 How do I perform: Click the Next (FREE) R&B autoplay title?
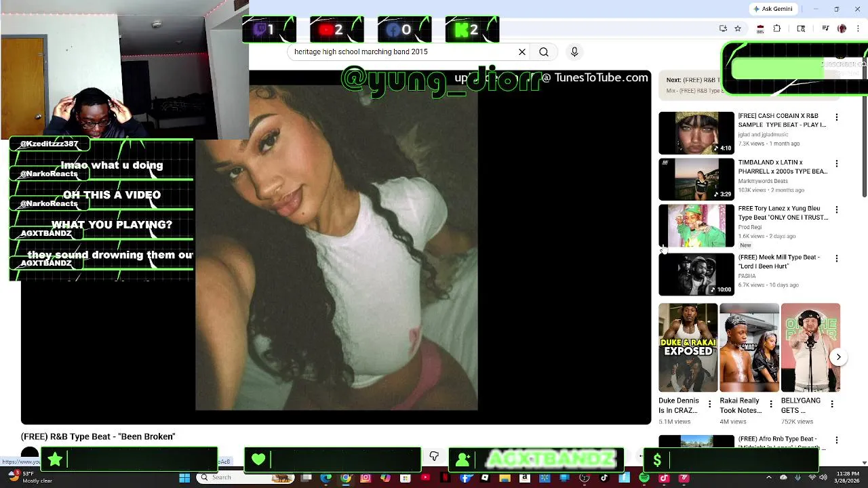point(692,80)
